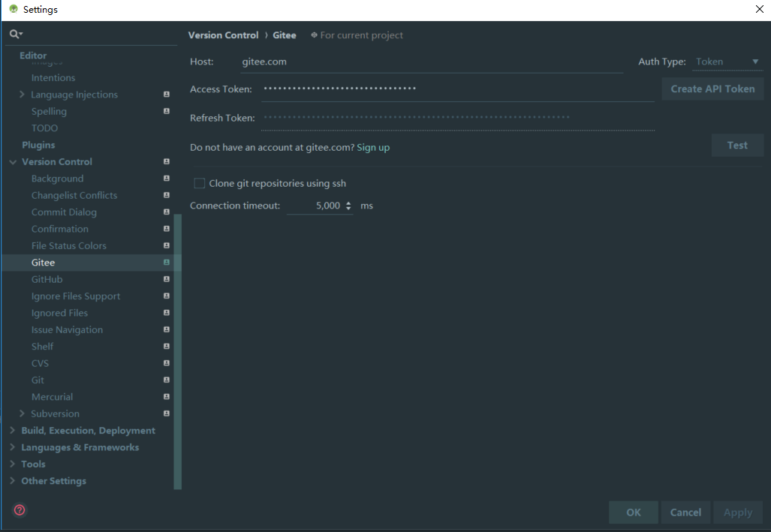Click project-level icon beside Background
Image resolution: width=771 pixels, height=532 pixels.
(167, 179)
